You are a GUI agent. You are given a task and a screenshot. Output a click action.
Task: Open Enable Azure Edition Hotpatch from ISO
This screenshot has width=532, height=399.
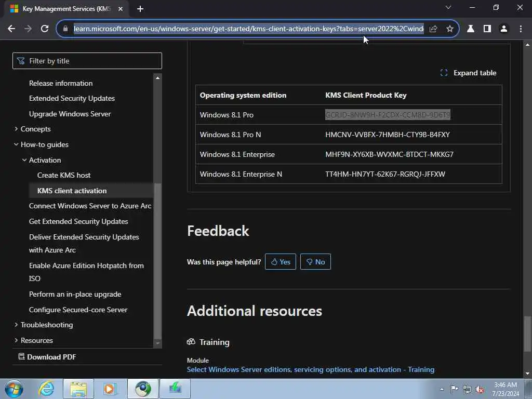point(86,272)
